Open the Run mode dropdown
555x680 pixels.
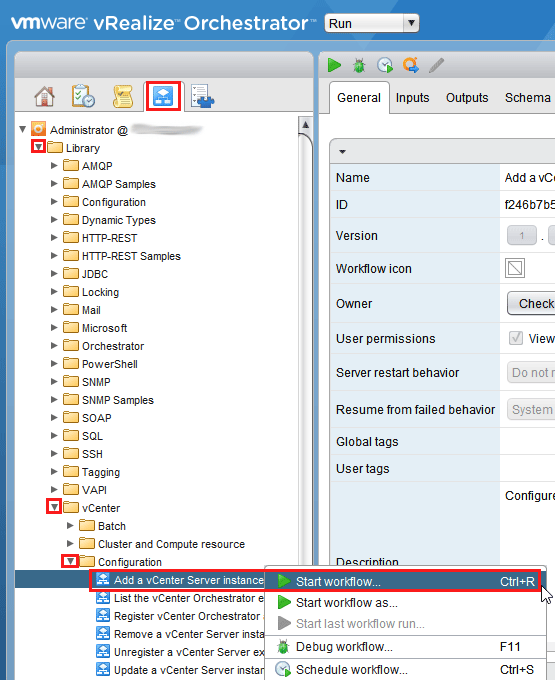coord(372,23)
